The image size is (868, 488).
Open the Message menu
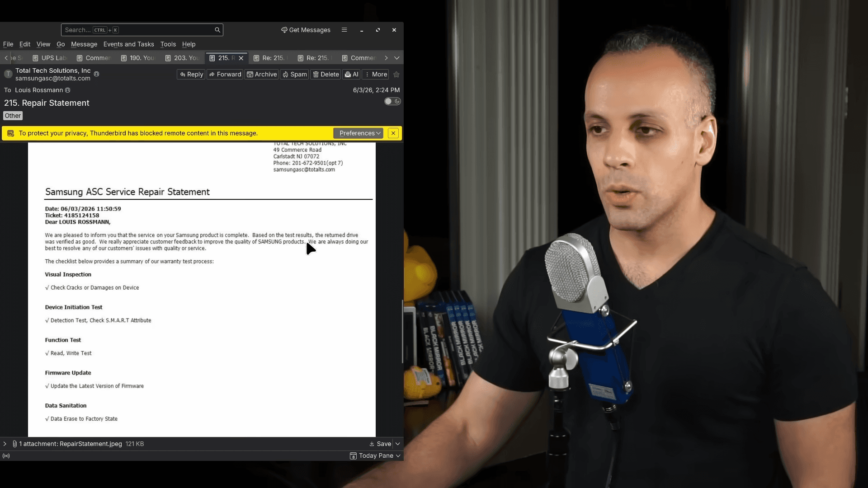(x=84, y=44)
